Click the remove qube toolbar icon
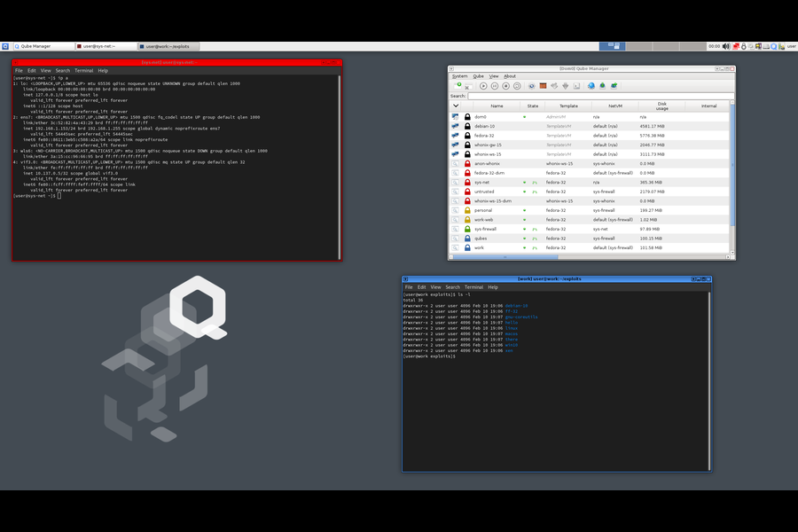 coord(468,86)
